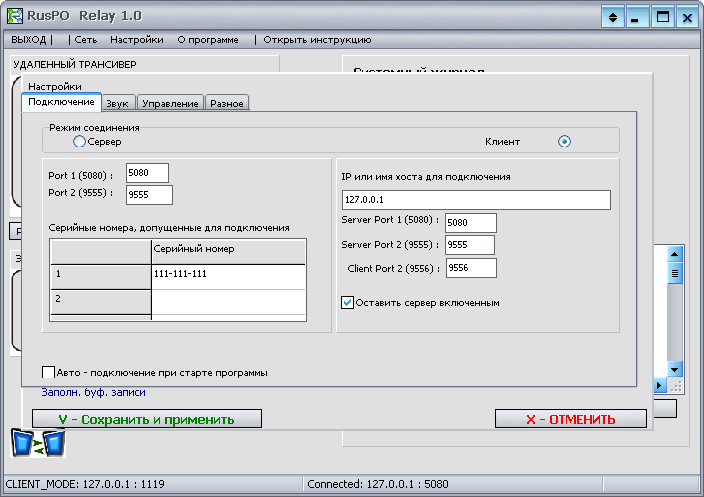The width and height of the screenshot is (704, 497).
Task: Click the blue connection status icon
Action: [x=37, y=442]
